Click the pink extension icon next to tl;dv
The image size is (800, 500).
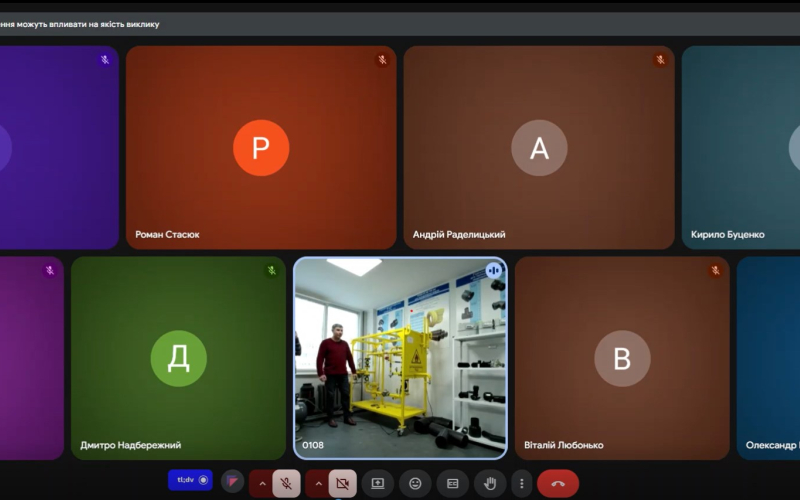click(232, 482)
